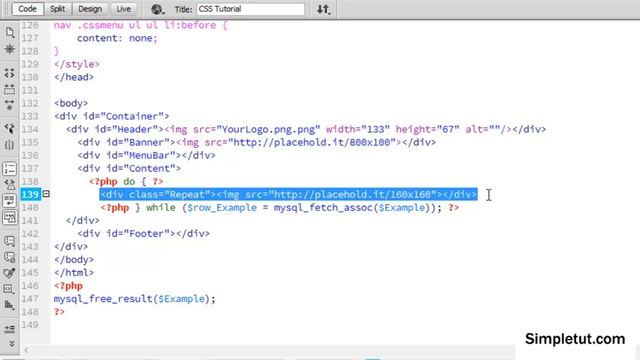This screenshot has height=360, width=640.
Task: Click the "</html>" closing tag line
Action: click(74, 273)
